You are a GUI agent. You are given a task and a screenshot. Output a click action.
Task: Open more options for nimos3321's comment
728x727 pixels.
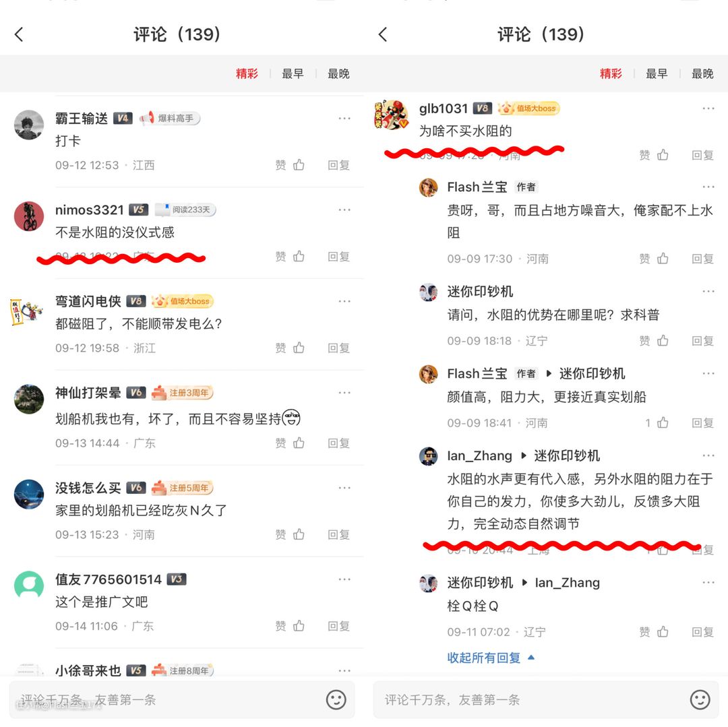click(x=344, y=210)
